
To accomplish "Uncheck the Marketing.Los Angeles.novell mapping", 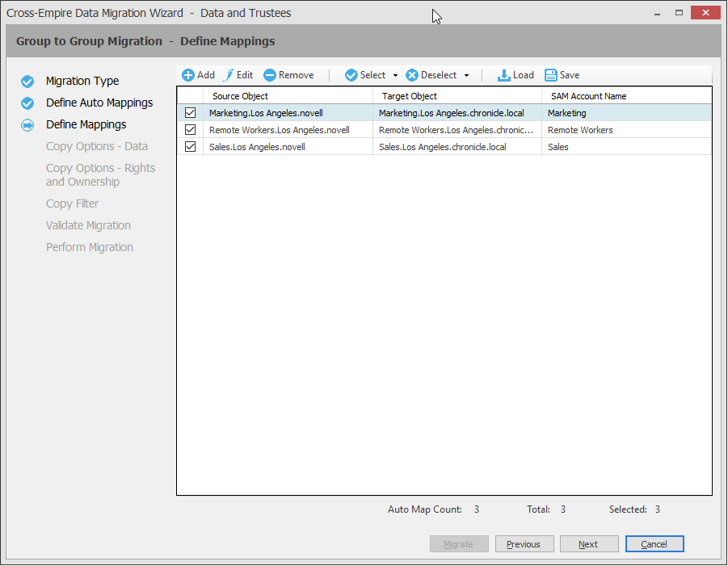I will tap(191, 113).
